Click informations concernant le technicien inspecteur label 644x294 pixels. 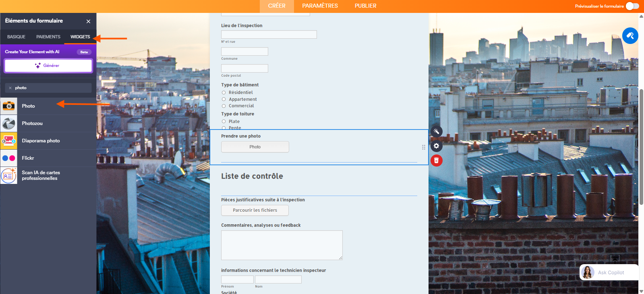pyautogui.click(x=273, y=271)
